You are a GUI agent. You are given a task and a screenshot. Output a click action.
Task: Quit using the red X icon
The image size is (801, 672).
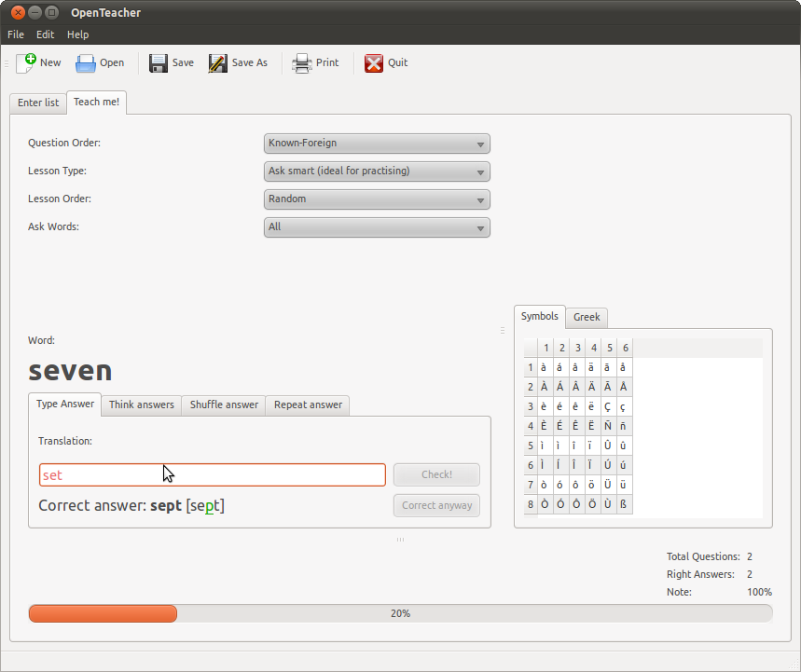[x=374, y=62]
